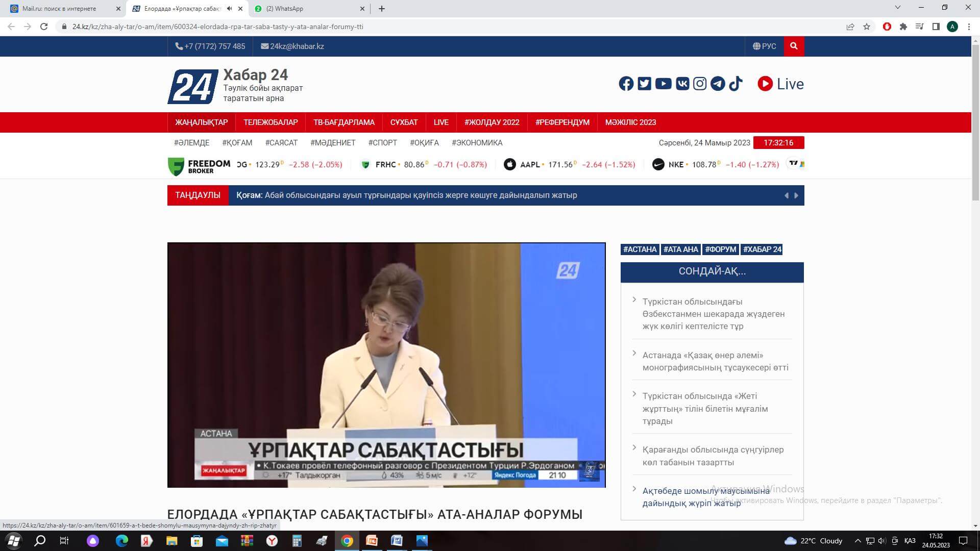Screen dimensions: 980x551
Task: Open Microsoft Edge from the taskbar
Action: pos(121,541)
